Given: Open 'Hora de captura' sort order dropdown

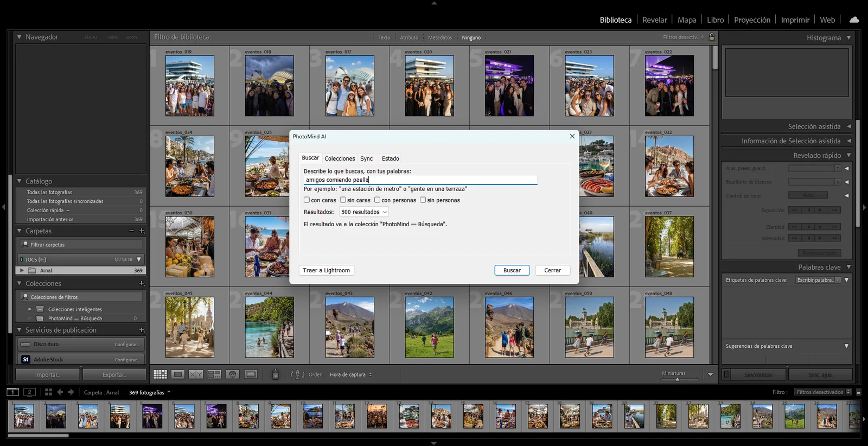Looking at the screenshot, I should 351,374.
